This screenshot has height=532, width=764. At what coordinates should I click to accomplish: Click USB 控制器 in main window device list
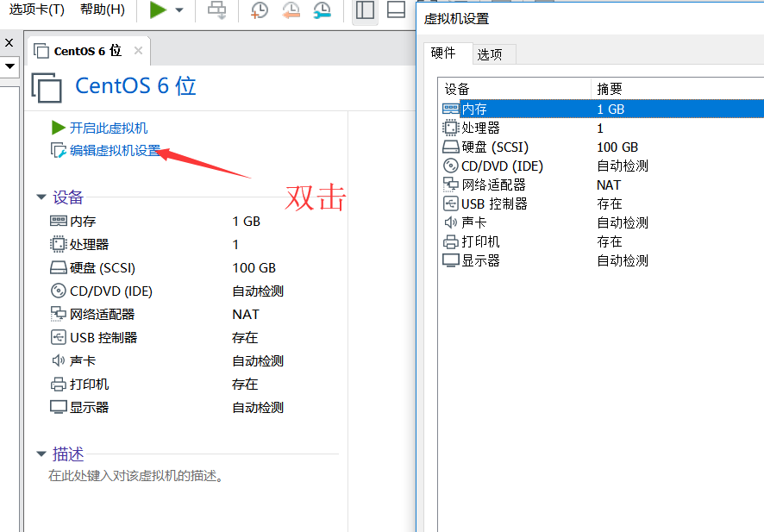[x=103, y=338]
